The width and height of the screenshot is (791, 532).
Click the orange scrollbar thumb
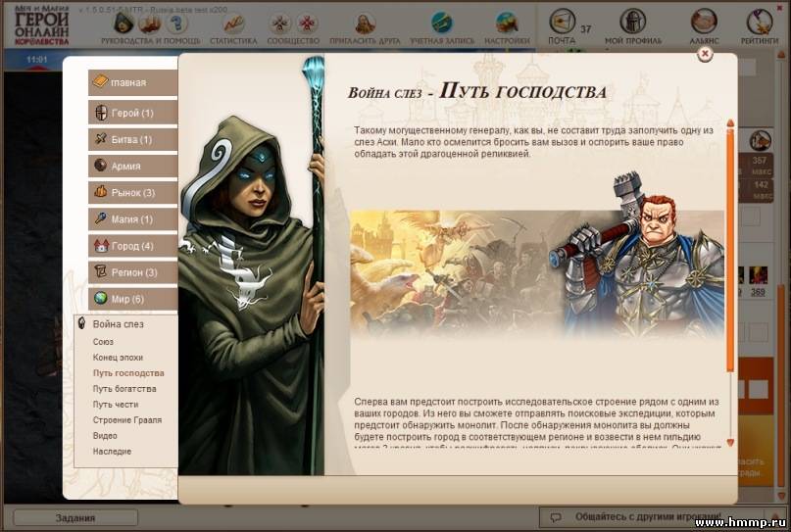coord(730,251)
